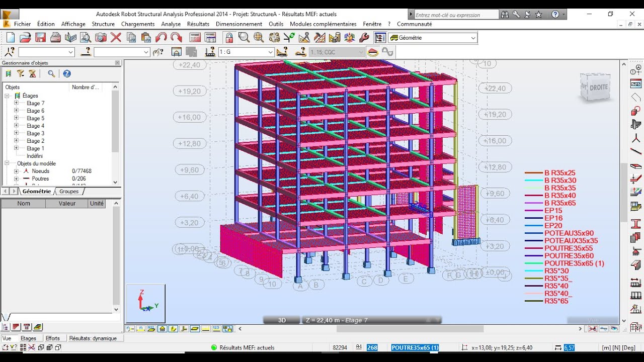The width and height of the screenshot is (644, 362).
Task: Print using the printer icon
Action: click(x=56, y=38)
